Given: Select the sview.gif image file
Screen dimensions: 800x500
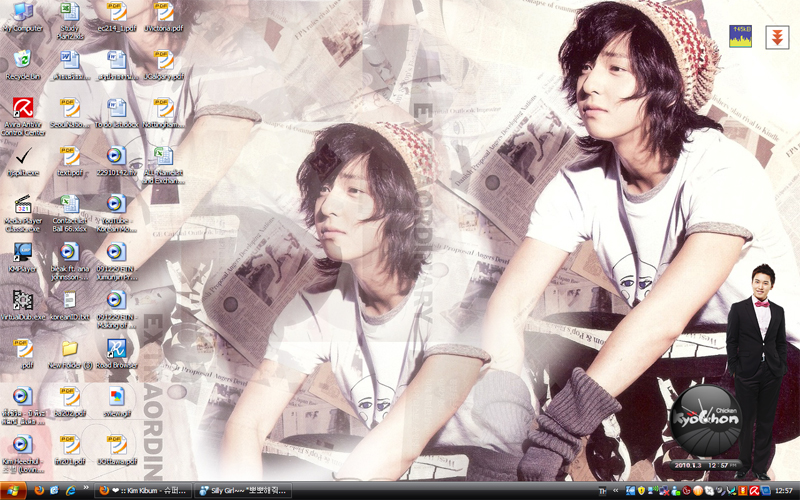Looking at the screenshot, I should pyautogui.click(x=117, y=402).
